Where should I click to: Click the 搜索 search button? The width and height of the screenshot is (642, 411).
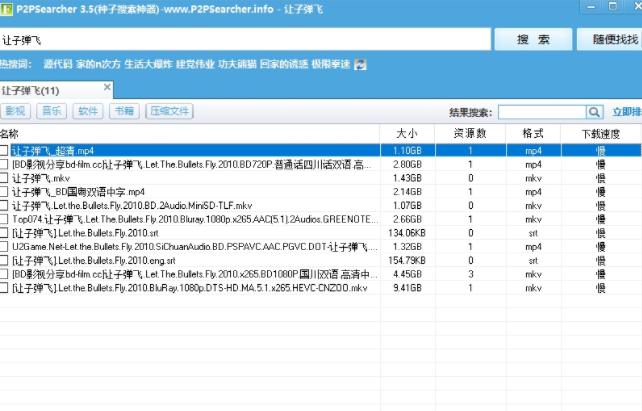(533, 39)
